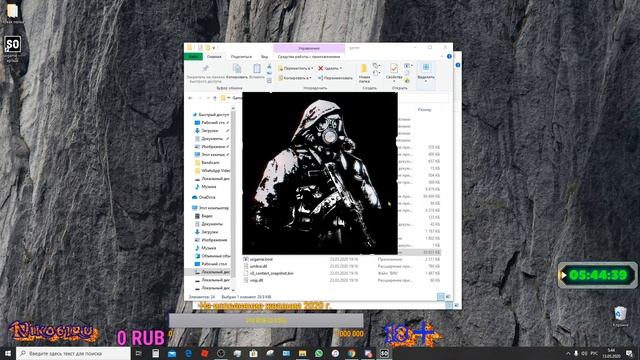Click the Copy path small icon
This screenshot has height=360, width=640.
click(269, 73)
